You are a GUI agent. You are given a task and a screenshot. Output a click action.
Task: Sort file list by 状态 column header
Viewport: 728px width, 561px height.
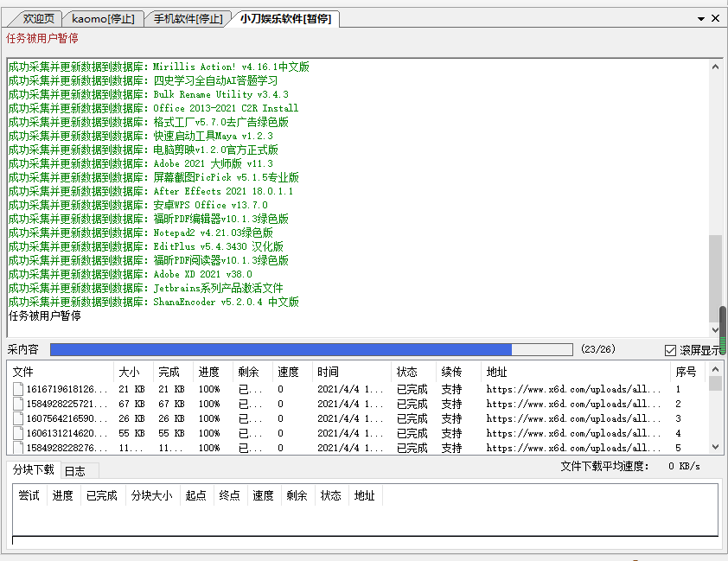(414, 372)
